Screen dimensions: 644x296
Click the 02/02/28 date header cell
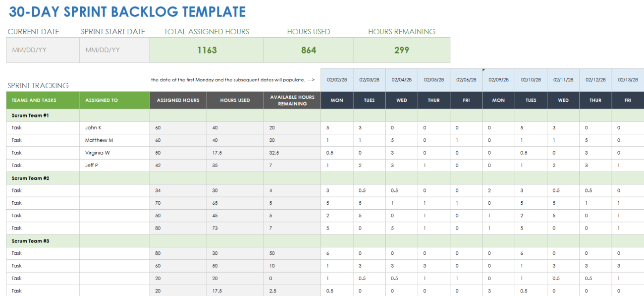[x=336, y=79]
